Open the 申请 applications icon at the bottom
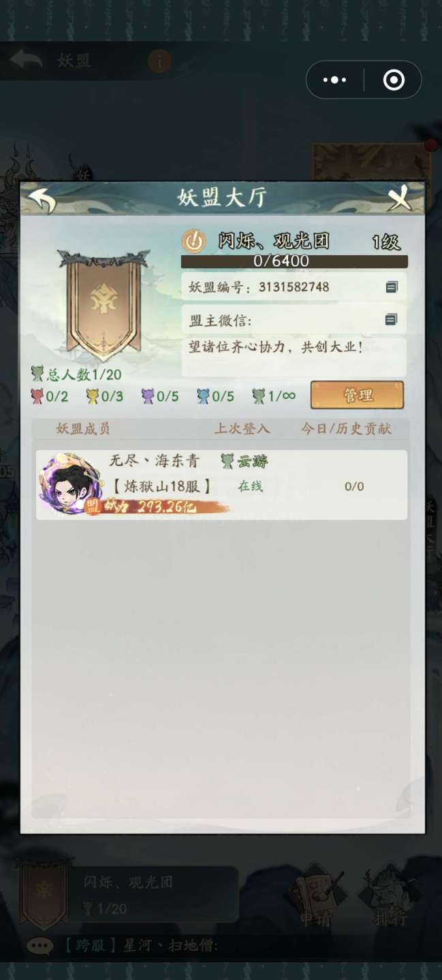442x980 pixels. click(316, 897)
